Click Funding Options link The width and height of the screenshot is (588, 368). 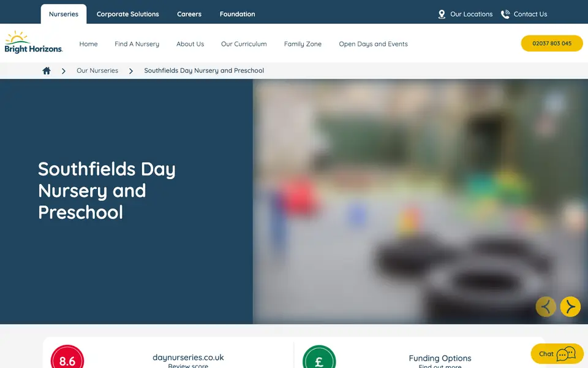click(x=440, y=358)
